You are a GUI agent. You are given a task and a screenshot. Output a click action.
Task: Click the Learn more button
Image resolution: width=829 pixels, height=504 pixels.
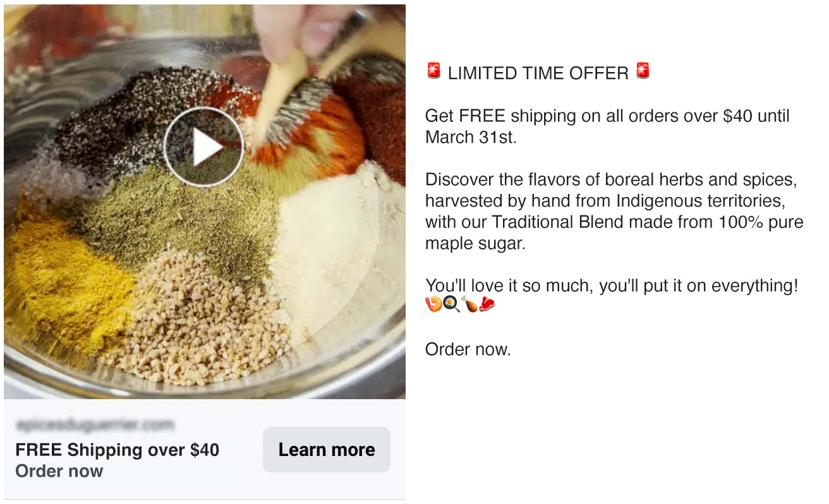coord(327,450)
